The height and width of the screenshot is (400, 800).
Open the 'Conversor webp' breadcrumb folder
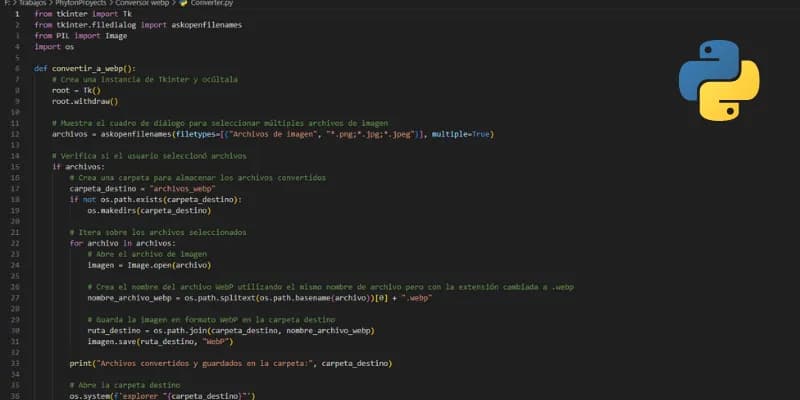pos(142,3)
